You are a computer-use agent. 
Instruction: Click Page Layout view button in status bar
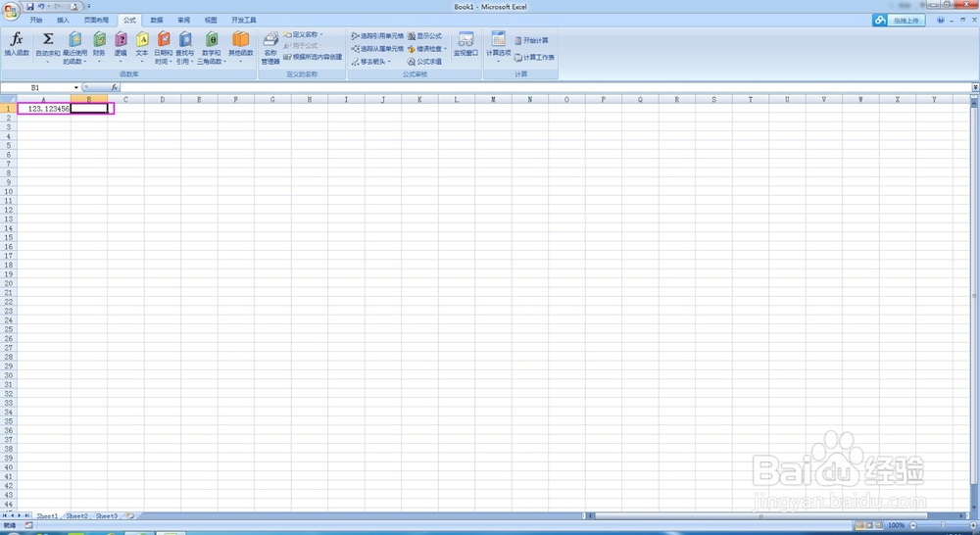point(869,525)
